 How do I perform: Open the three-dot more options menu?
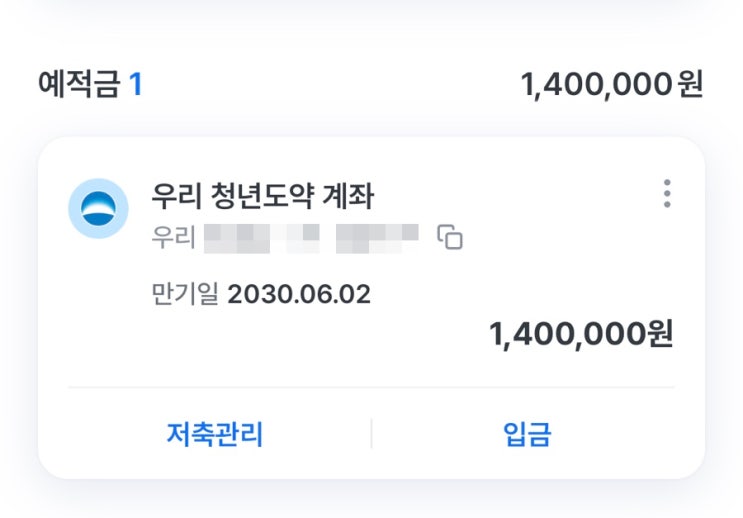click(667, 193)
